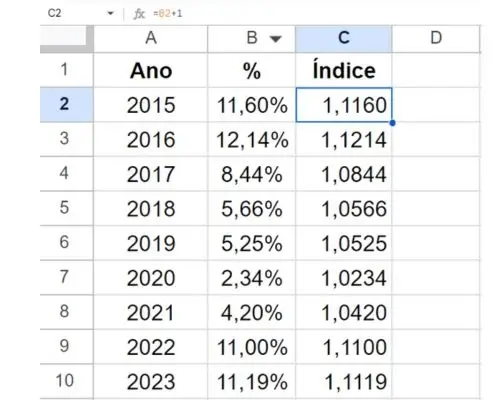This screenshot has width=500, height=400.
Task: Open the Name box dropdown arrow
Action: pyautogui.click(x=110, y=13)
